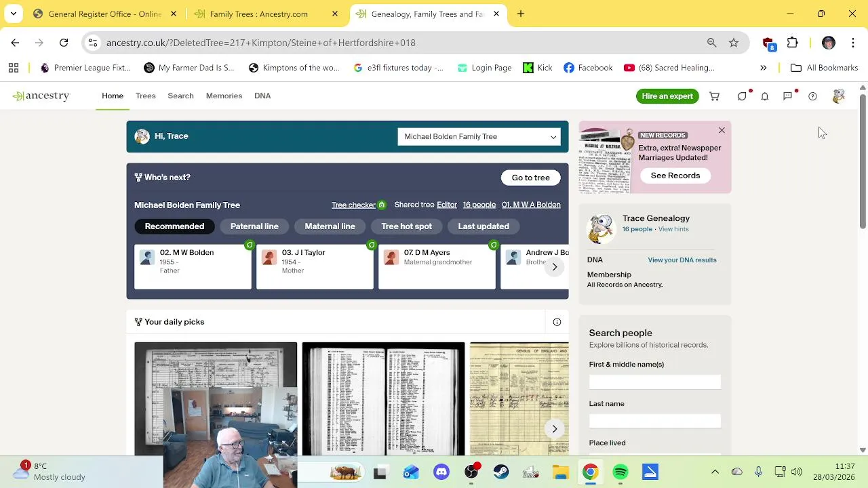Open the 16 people link in Who's next
The height and width of the screenshot is (488, 868).
click(x=479, y=205)
